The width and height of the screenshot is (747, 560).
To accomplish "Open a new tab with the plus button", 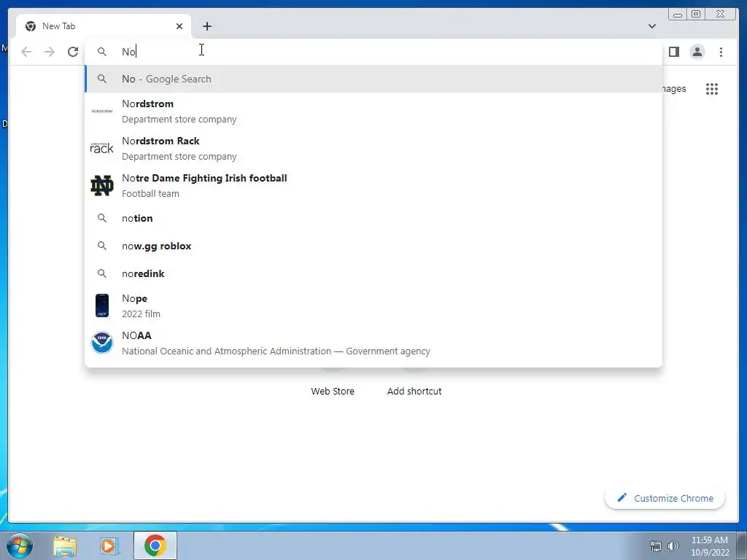I will 206,26.
